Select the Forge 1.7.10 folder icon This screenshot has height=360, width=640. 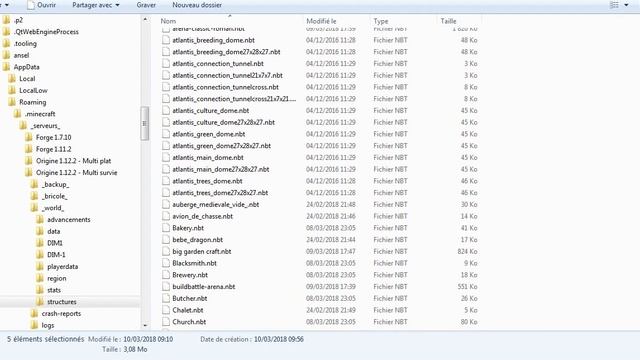coord(29,138)
